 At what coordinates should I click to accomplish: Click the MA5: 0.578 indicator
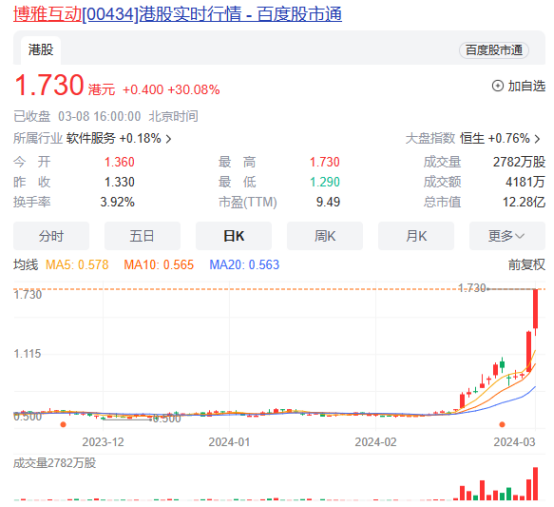coord(77,265)
